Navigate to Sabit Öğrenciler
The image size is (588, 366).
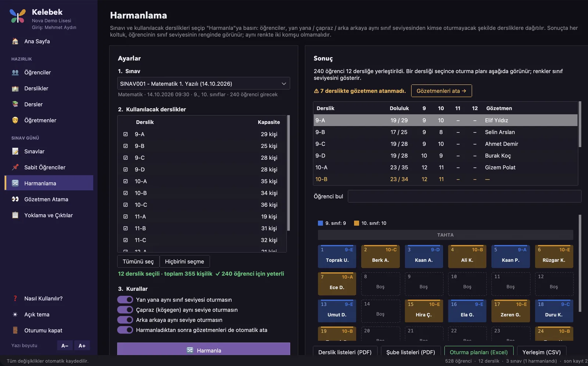point(49,167)
